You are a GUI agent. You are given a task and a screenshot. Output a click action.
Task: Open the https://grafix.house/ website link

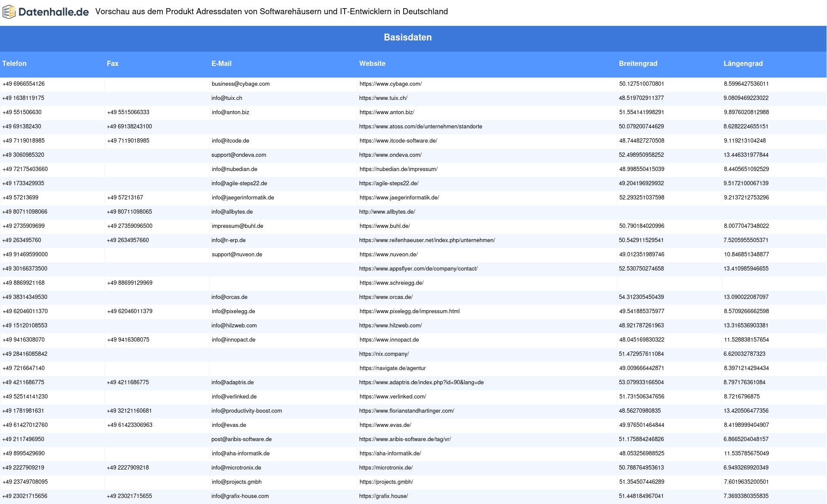coord(383,496)
